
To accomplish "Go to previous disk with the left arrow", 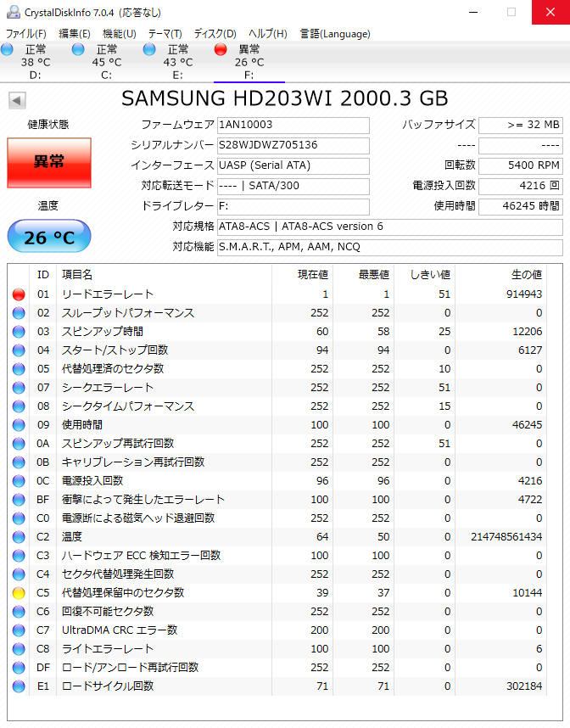I will click(17, 100).
